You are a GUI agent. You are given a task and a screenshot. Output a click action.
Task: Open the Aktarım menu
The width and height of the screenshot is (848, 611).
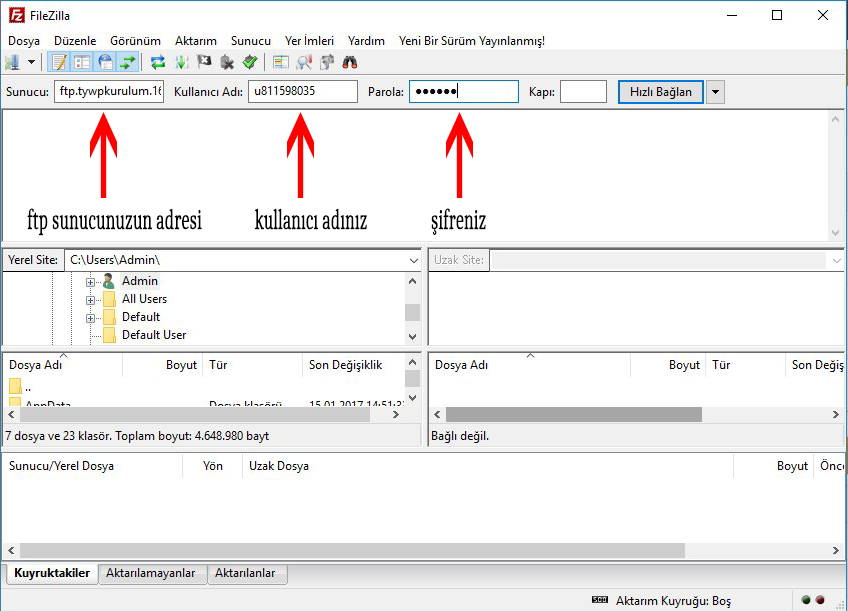click(x=196, y=41)
